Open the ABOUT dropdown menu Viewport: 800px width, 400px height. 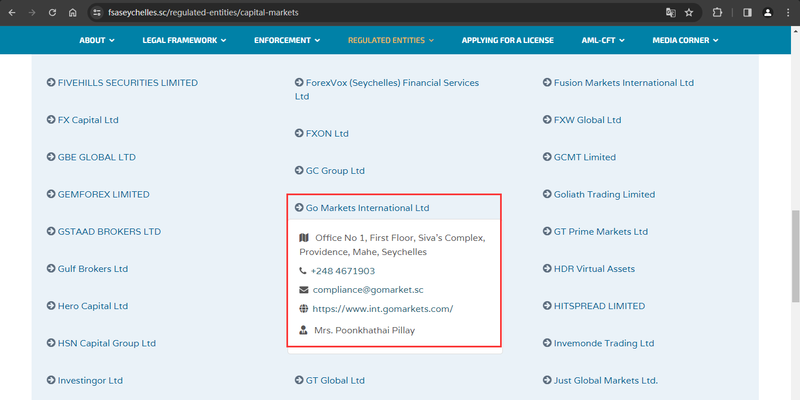[97, 40]
